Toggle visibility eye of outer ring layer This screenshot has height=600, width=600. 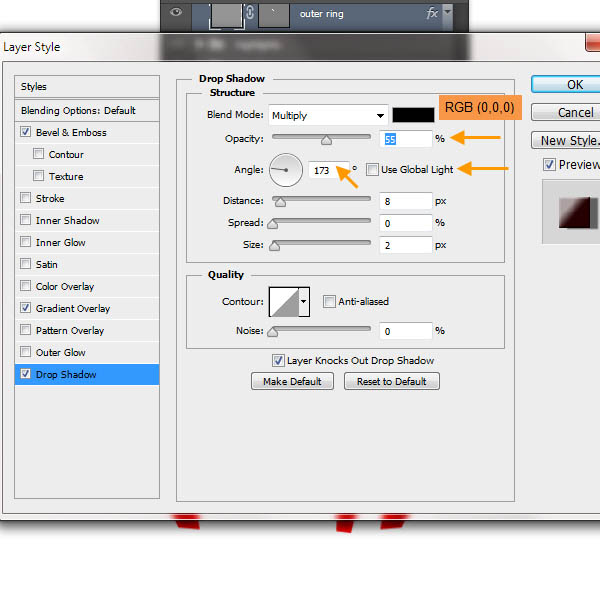[x=176, y=14]
